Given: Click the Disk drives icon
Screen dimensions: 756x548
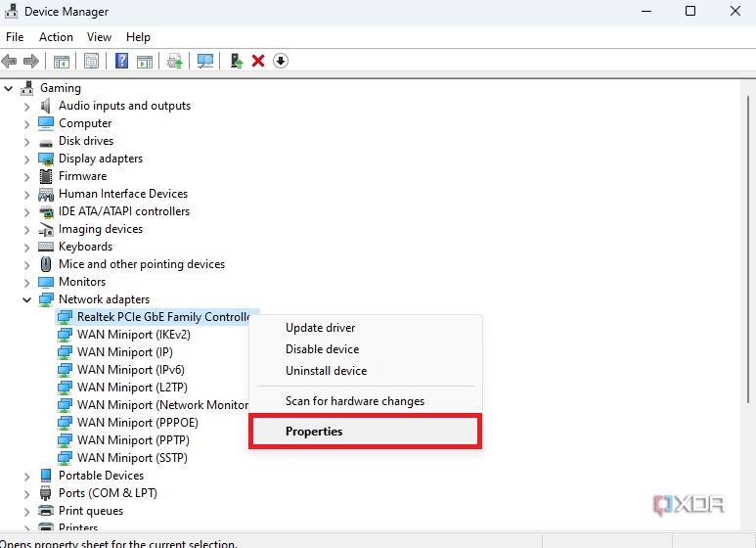Looking at the screenshot, I should point(46,143).
